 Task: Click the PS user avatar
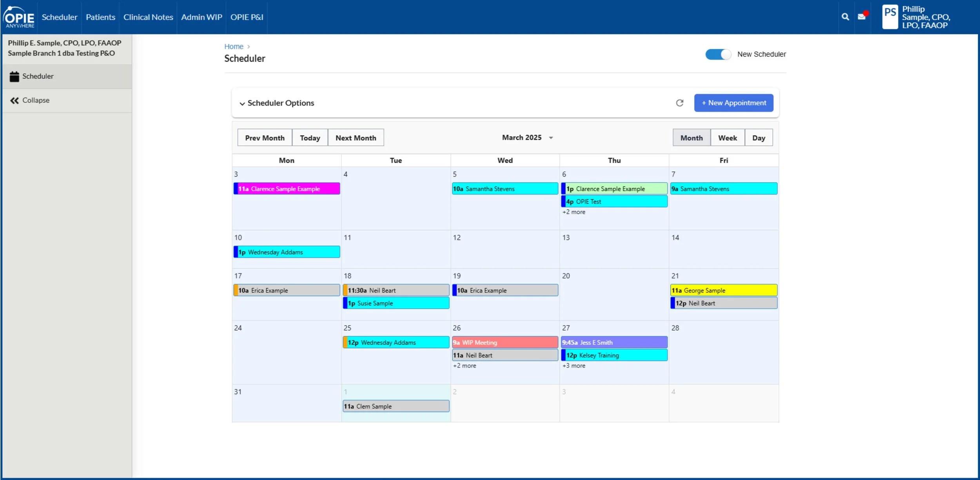890,17
